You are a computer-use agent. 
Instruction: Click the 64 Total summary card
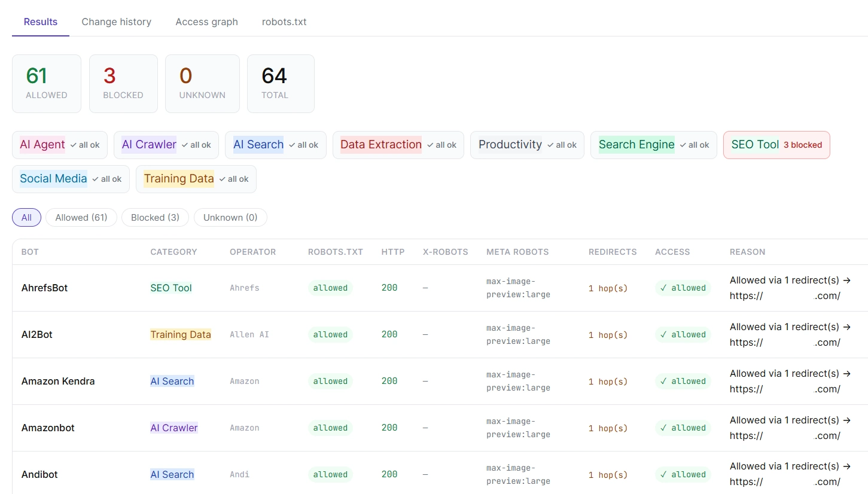pos(281,84)
